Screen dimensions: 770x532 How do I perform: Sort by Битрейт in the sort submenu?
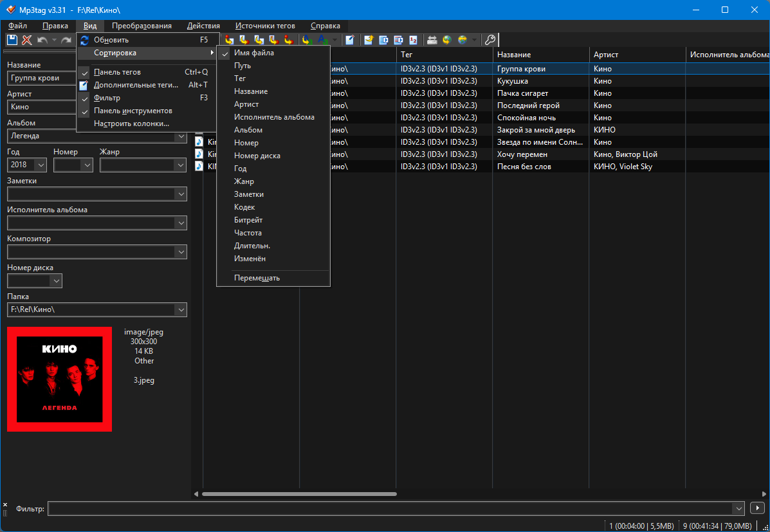click(273, 220)
